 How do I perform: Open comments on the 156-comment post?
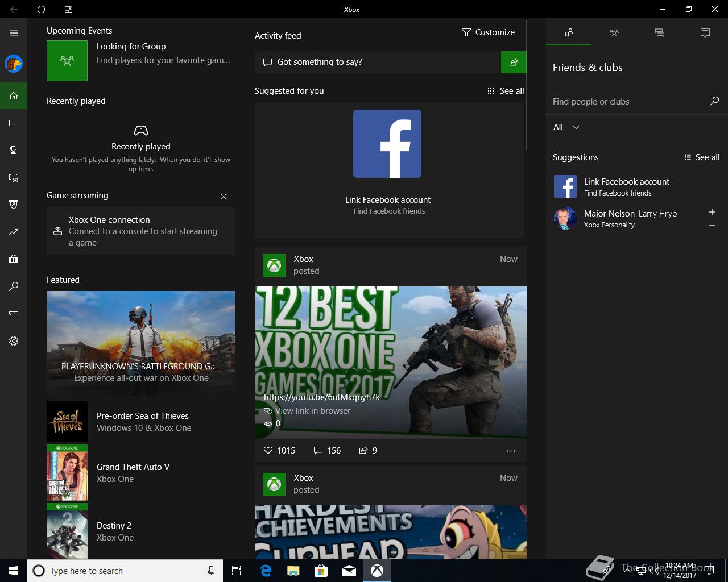tap(327, 450)
